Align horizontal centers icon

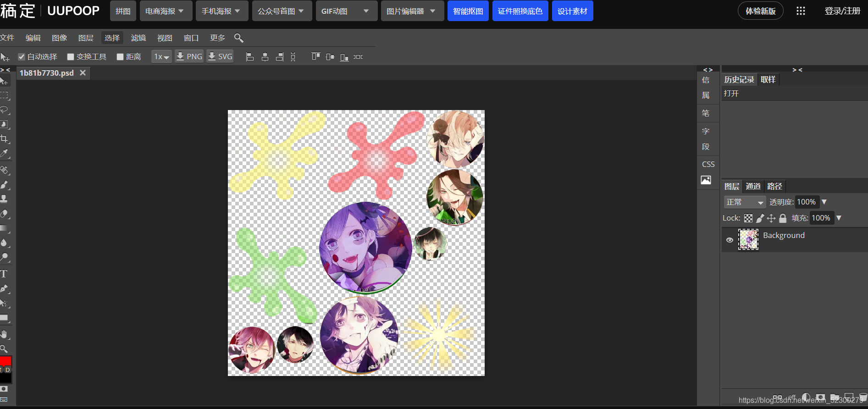point(265,57)
